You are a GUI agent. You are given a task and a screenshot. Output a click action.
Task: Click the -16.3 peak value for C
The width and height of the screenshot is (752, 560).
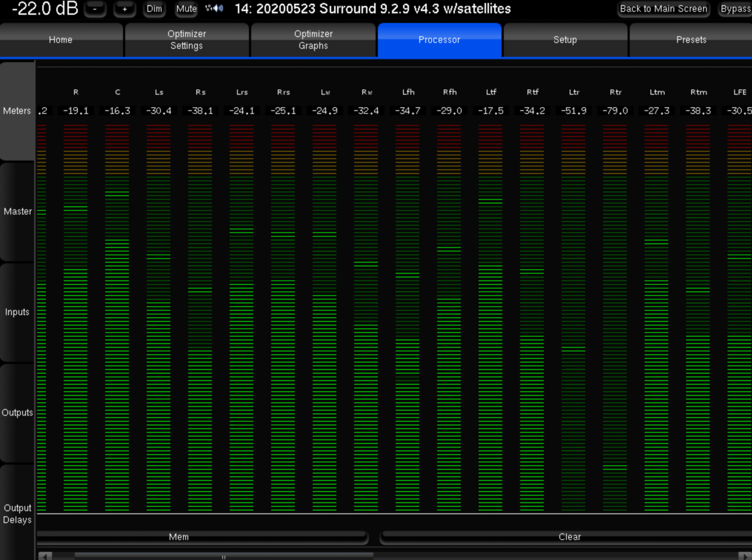coord(117,111)
